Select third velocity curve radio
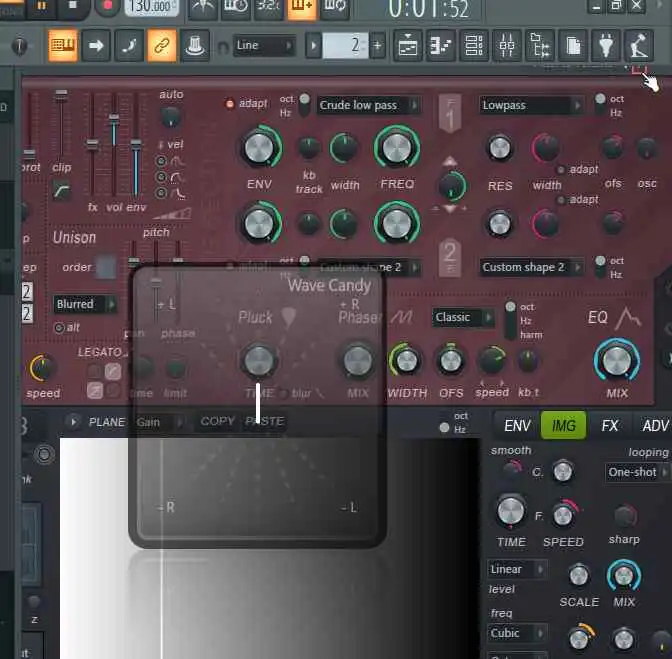 pyautogui.click(x=161, y=193)
